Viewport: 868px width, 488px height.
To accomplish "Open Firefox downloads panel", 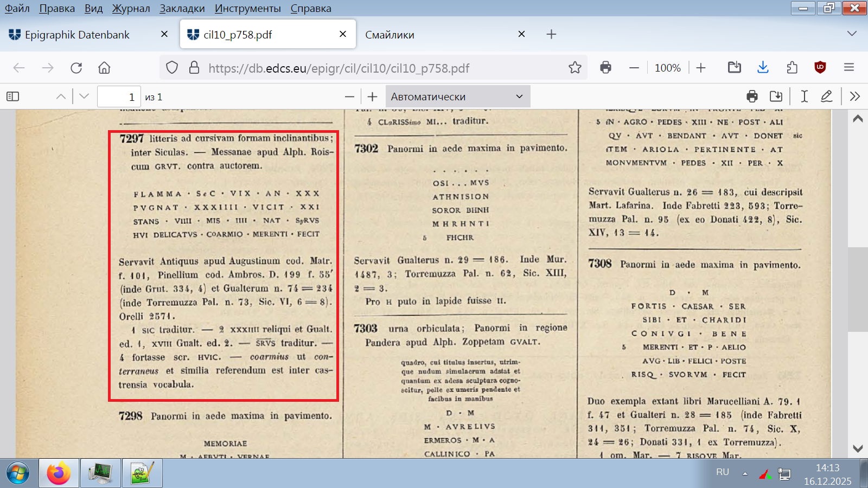I will tap(763, 68).
